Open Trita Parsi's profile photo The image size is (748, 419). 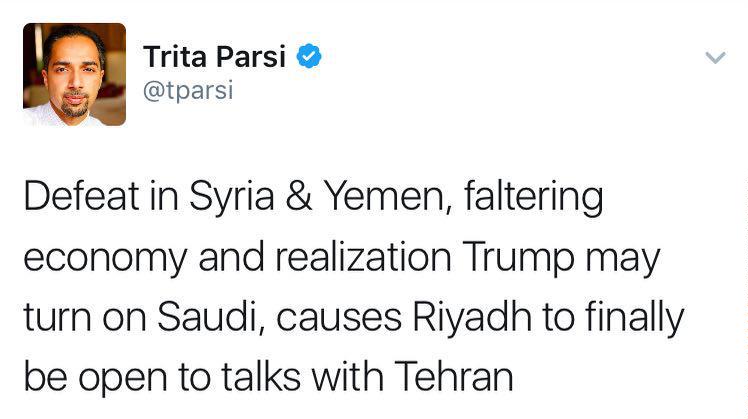[x=75, y=75]
